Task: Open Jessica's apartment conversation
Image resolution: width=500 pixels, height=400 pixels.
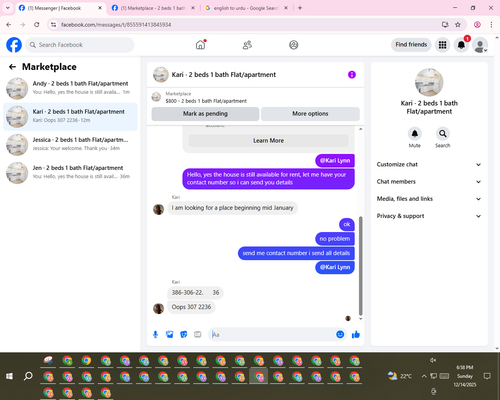Action: (70, 145)
